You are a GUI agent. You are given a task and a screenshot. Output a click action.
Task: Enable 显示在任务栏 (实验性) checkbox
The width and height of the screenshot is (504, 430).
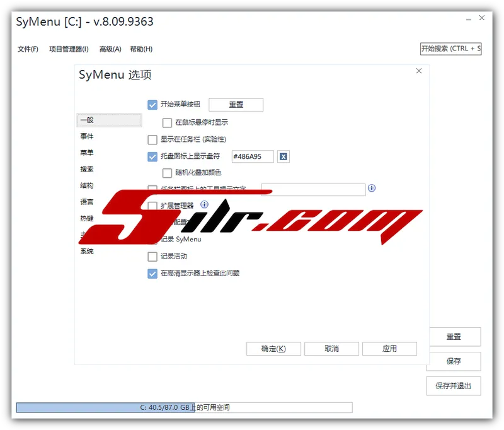(152, 139)
